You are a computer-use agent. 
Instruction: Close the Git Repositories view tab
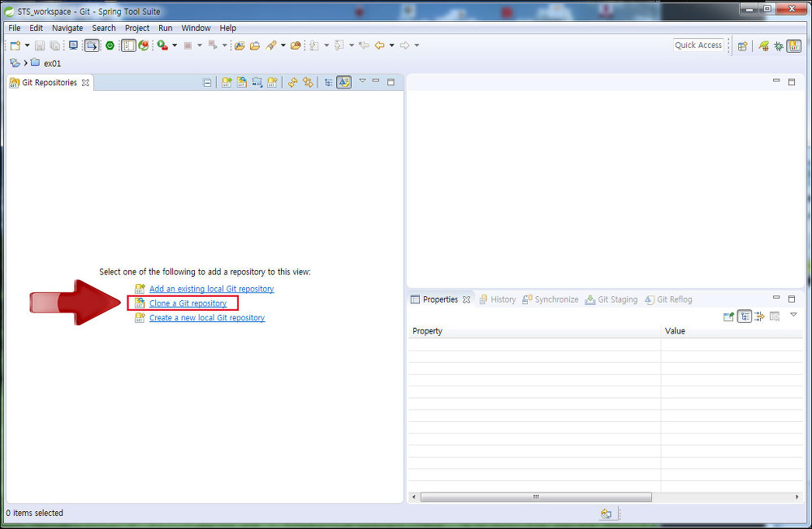pos(85,83)
